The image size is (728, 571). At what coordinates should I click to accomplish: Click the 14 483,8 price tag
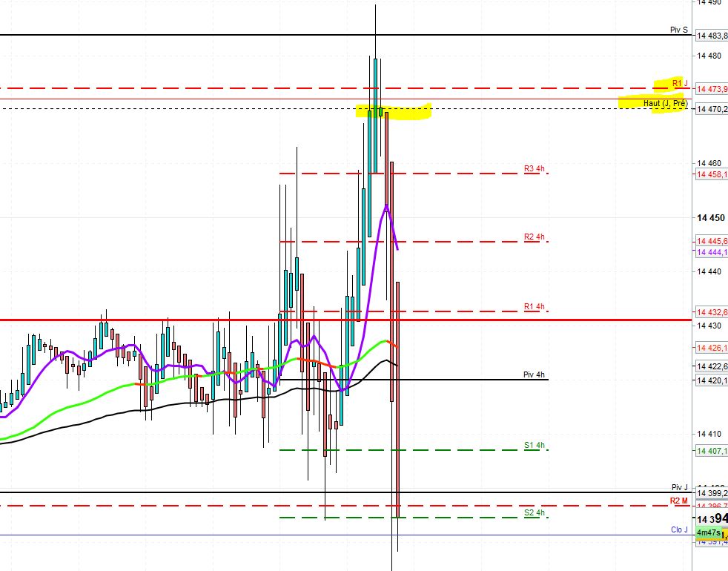[x=711, y=36]
